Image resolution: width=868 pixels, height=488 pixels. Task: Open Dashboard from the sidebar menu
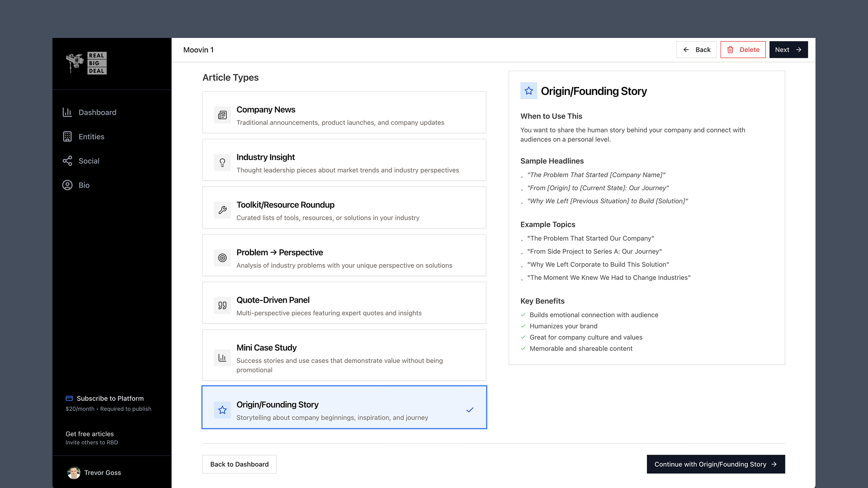98,112
